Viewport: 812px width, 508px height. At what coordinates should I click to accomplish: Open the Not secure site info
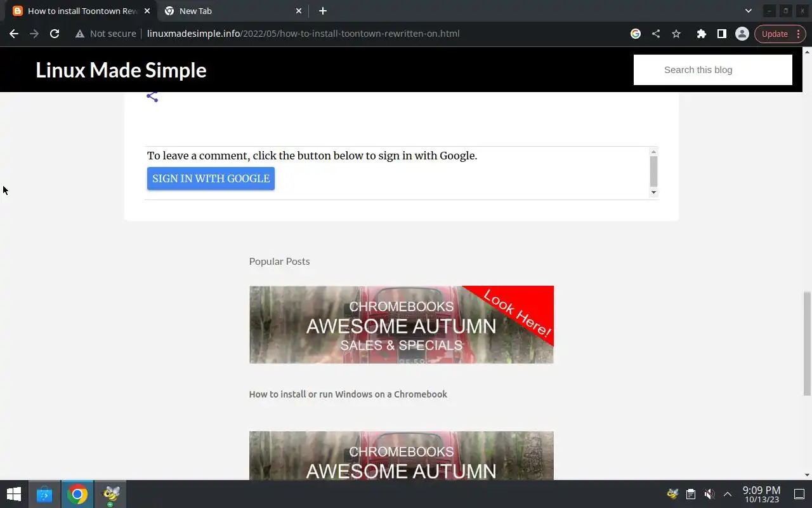click(105, 34)
